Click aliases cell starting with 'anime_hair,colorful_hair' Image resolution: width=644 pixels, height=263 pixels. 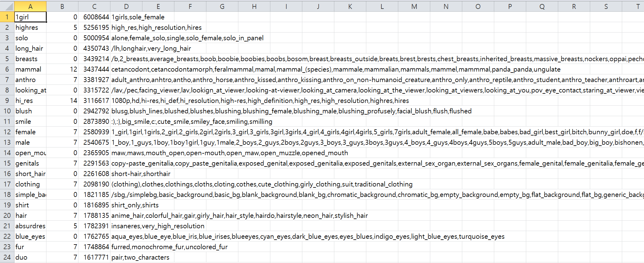240,215
